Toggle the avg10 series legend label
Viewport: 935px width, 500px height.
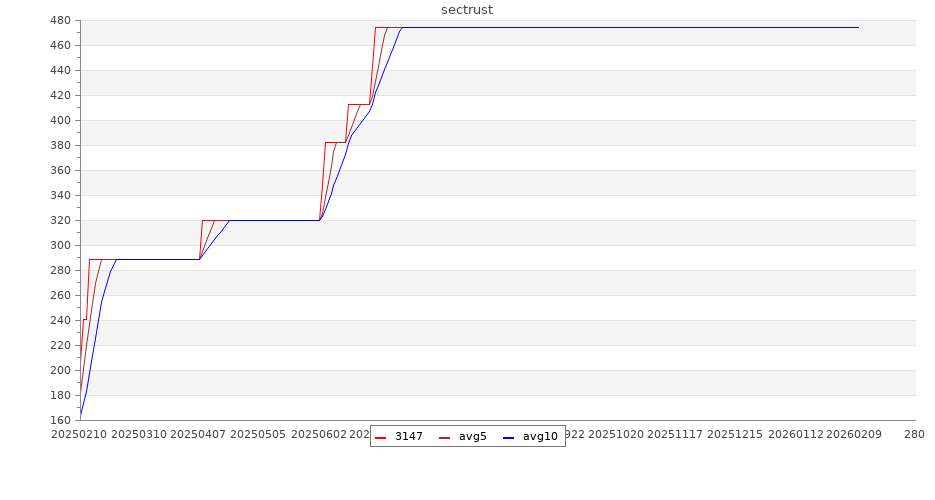coord(540,437)
